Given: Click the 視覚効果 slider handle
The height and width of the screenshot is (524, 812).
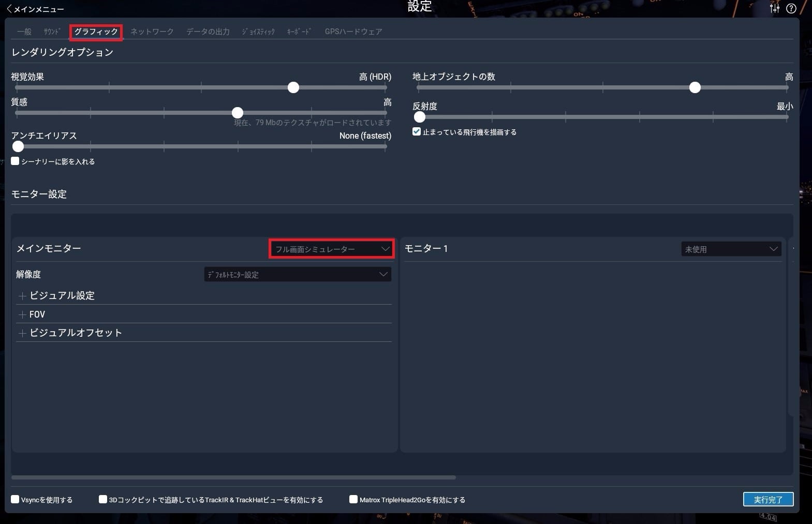Looking at the screenshot, I should [293, 87].
